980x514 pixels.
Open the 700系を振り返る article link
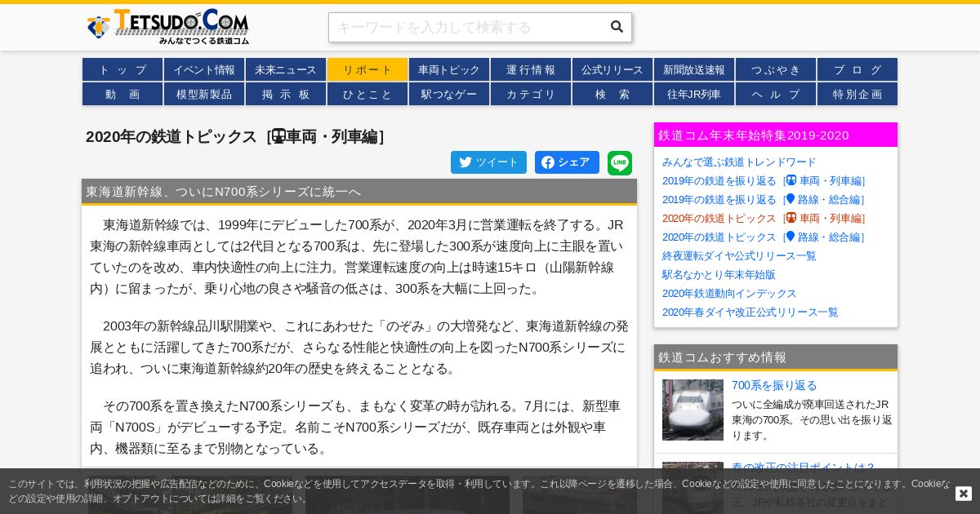coord(774,385)
